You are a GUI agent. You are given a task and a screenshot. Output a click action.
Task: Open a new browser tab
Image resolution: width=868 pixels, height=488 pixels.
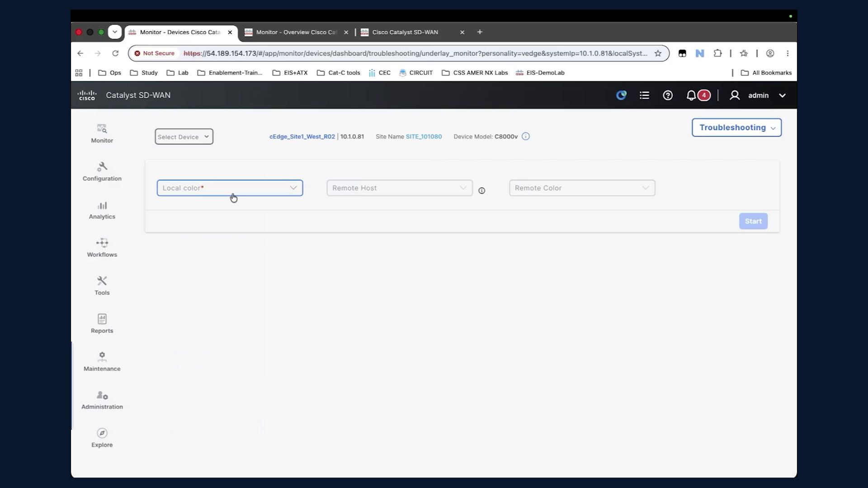click(480, 32)
